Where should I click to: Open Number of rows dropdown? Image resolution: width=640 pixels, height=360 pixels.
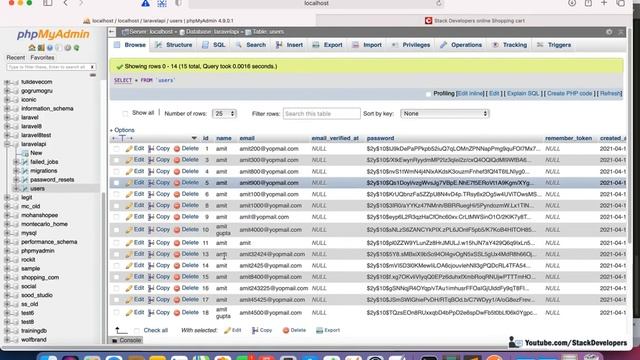[x=224, y=113]
